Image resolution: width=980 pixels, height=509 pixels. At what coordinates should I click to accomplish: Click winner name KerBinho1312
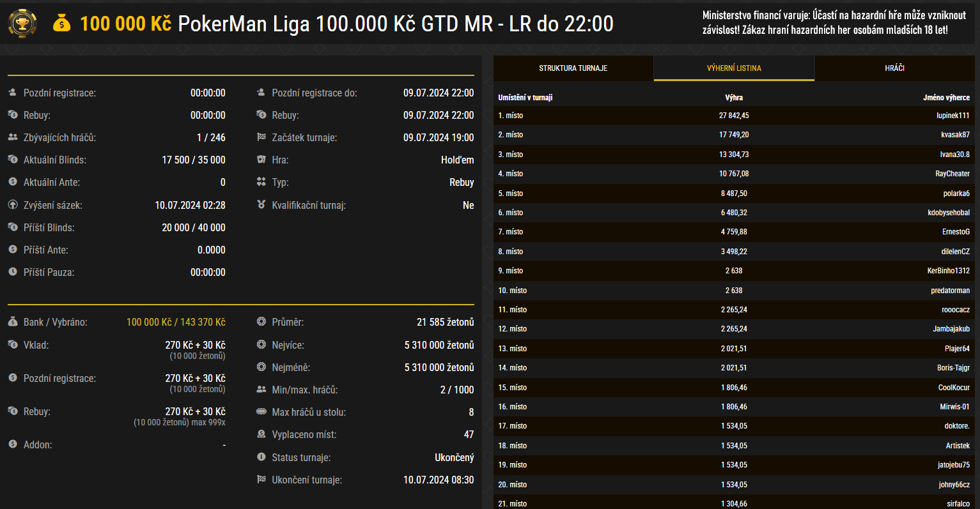coord(949,271)
